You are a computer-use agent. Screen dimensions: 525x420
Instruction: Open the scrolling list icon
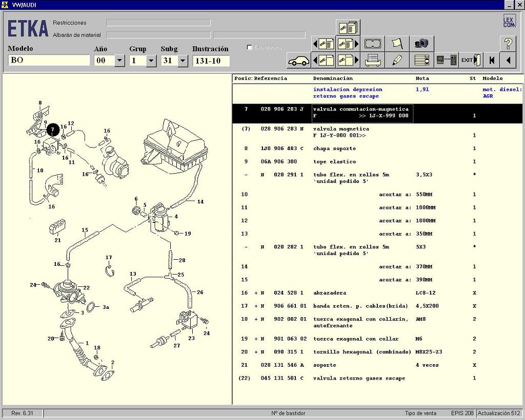point(421,60)
